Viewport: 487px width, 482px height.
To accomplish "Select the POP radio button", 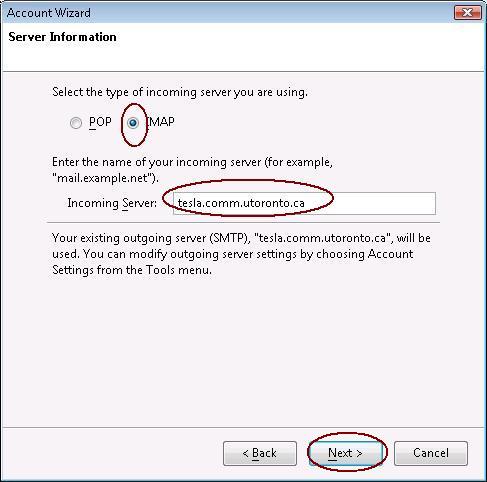I will point(76,123).
